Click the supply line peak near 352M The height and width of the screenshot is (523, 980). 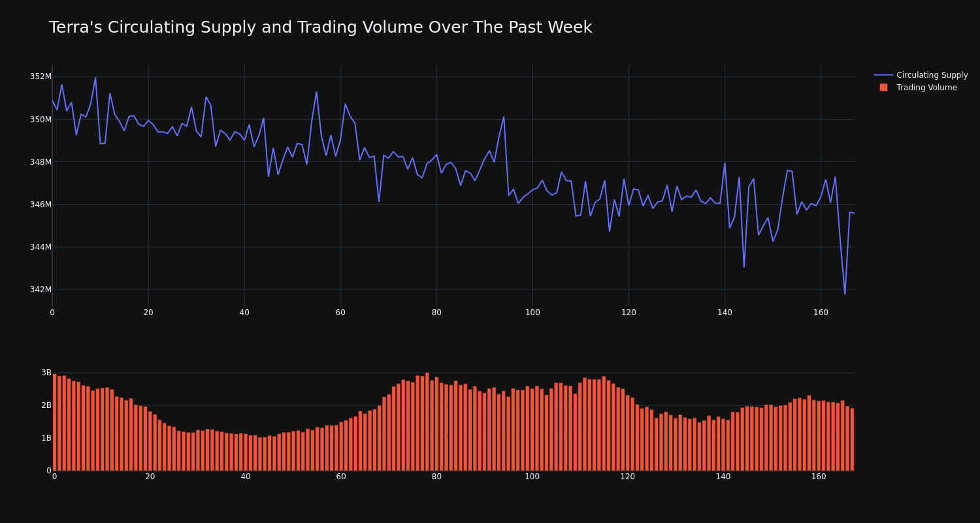click(95, 78)
